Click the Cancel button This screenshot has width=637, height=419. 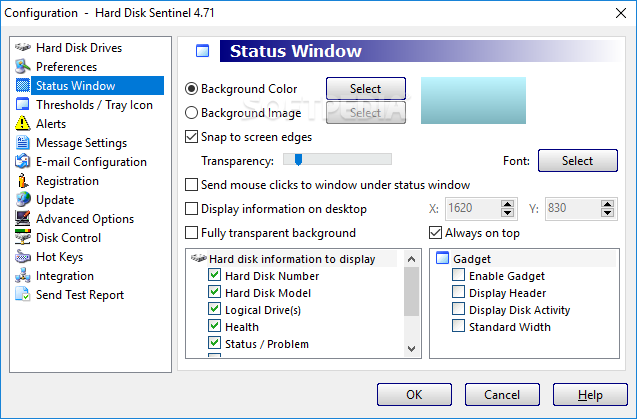tap(502, 394)
